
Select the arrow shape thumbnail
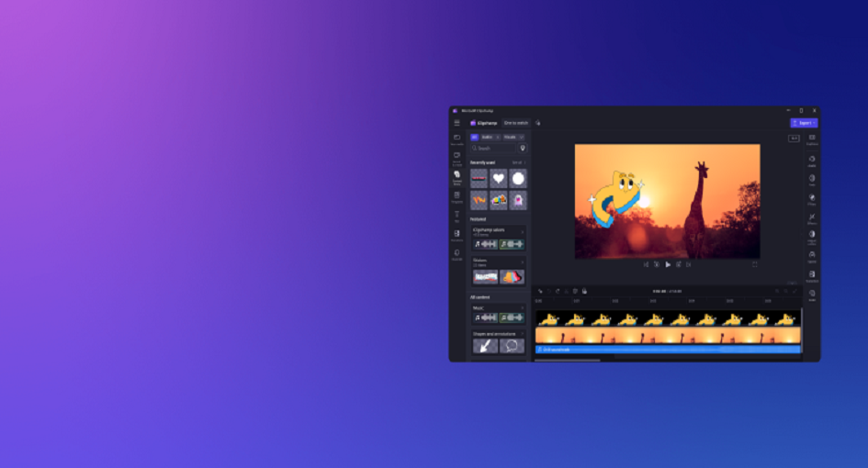(485, 346)
